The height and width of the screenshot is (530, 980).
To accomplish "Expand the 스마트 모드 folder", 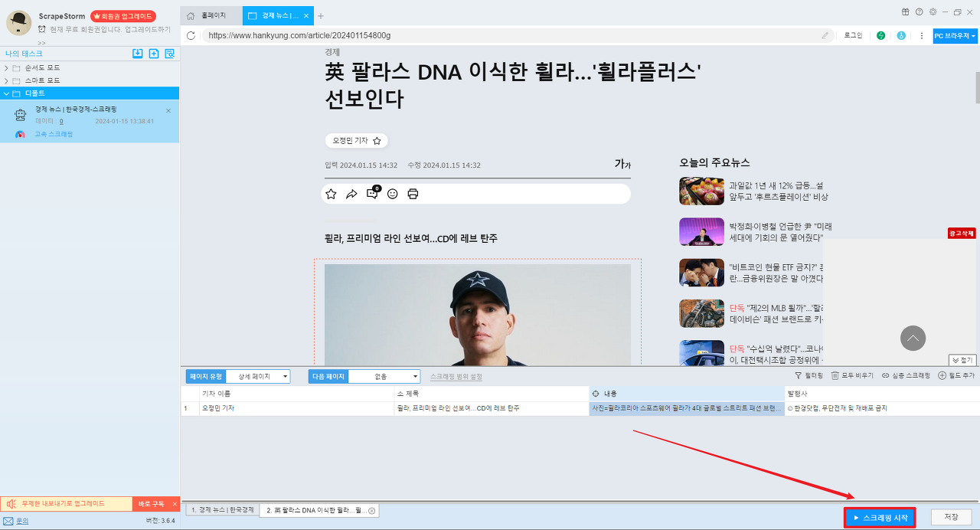I will click(7, 80).
